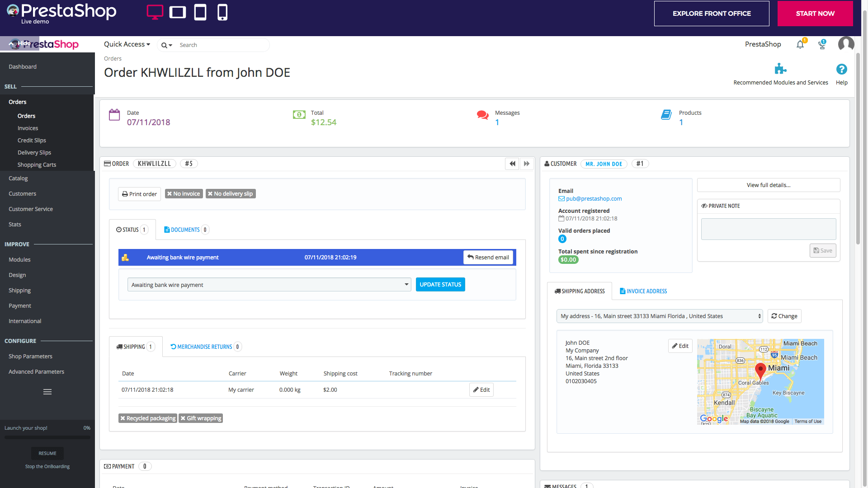Open the user avatar profile menu
Viewport: 868px width, 488px height.
[x=846, y=44]
